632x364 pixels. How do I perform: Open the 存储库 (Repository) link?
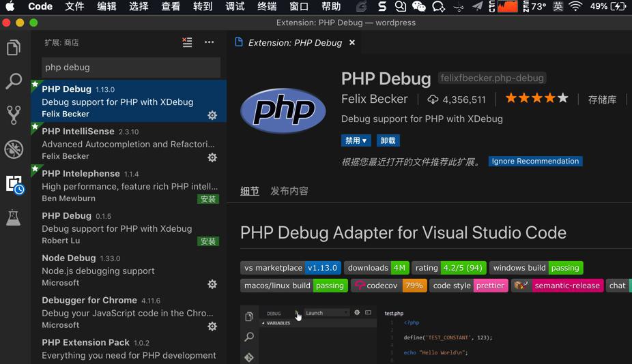pos(602,100)
